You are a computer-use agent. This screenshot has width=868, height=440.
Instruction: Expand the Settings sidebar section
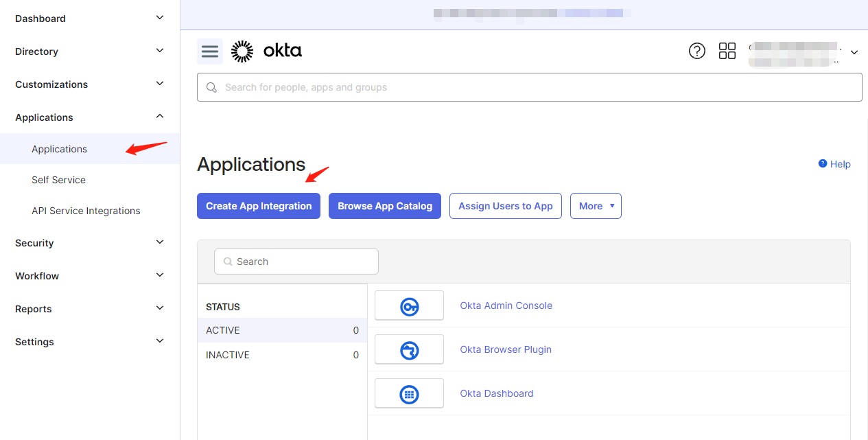90,342
